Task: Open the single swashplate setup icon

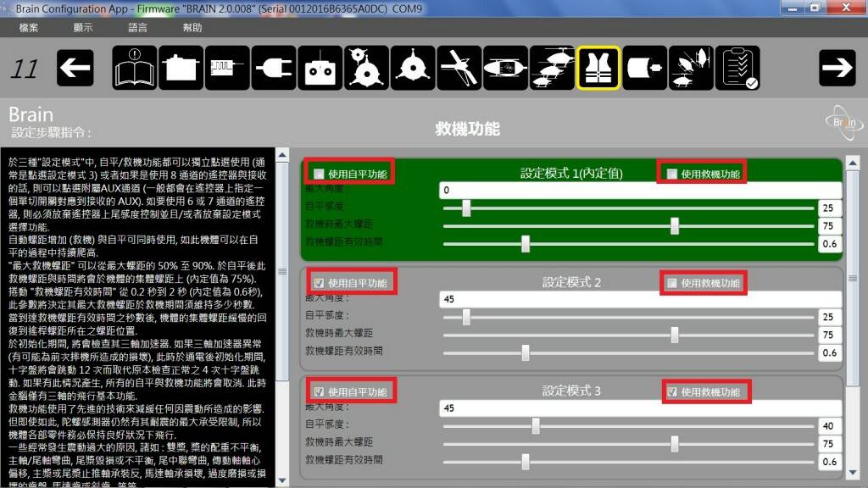Action: coord(413,68)
